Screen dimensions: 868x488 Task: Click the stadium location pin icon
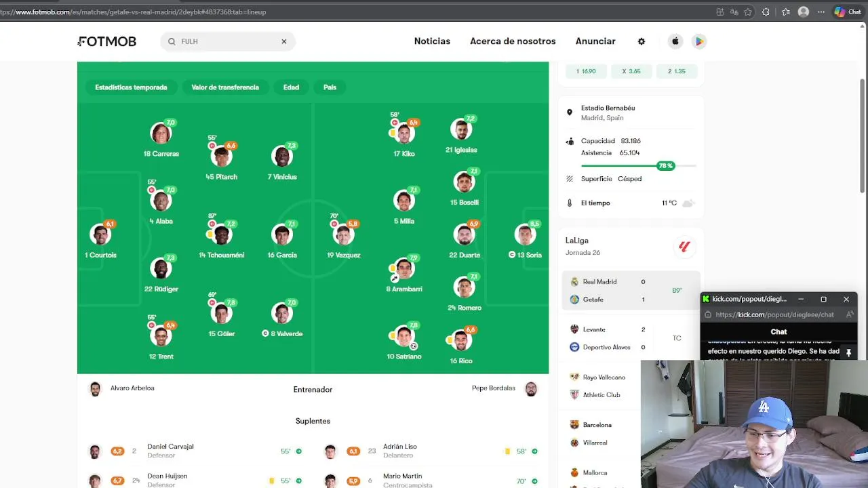click(570, 113)
